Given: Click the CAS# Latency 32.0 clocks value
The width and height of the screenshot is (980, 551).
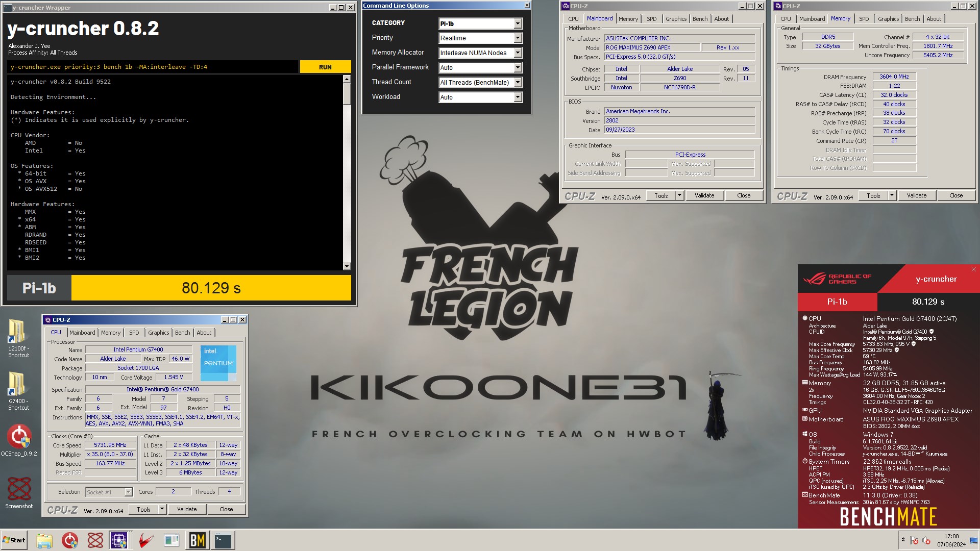Looking at the screenshot, I should tap(894, 95).
